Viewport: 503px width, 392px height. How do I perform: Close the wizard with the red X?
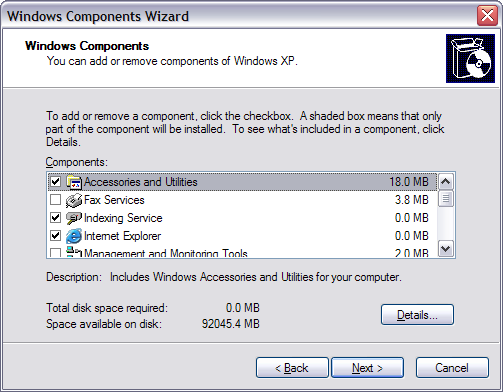[x=487, y=16]
